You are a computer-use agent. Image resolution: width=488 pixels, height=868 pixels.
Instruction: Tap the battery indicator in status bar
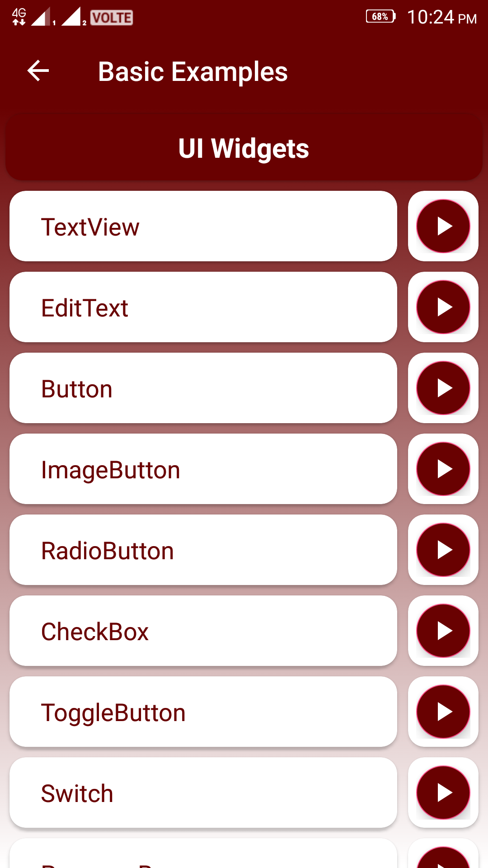click(x=380, y=17)
